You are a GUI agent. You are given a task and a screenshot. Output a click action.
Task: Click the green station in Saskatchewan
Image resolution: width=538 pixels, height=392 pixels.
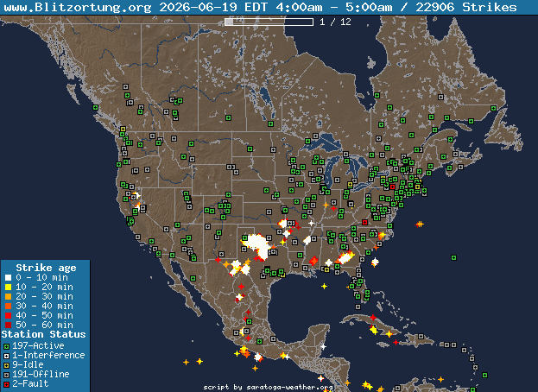click(x=228, y=118)
